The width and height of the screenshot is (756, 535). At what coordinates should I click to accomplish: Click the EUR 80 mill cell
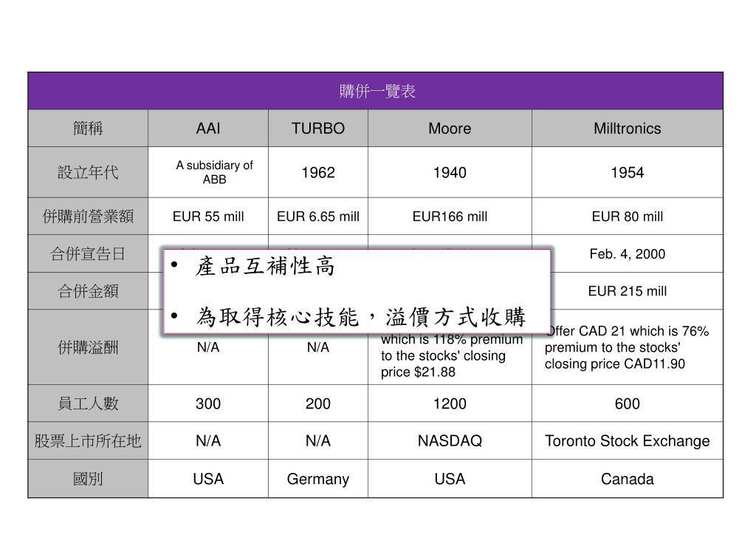tap(628, 217)
